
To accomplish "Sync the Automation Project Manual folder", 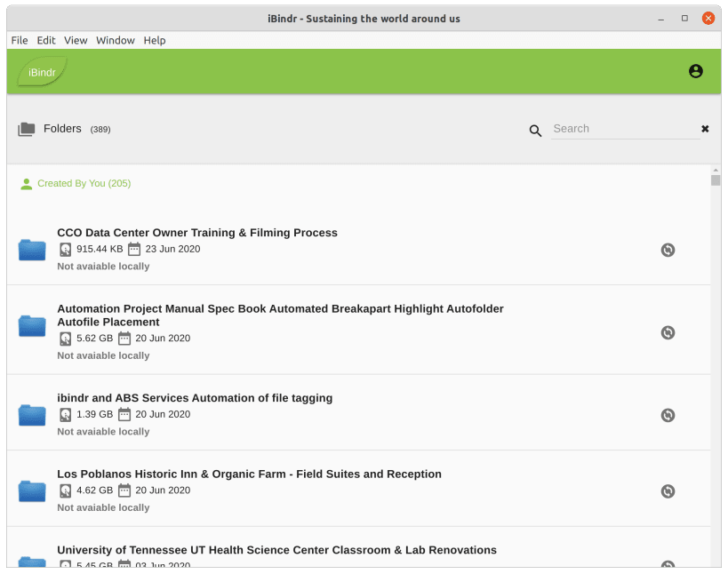I will (668, 332).
